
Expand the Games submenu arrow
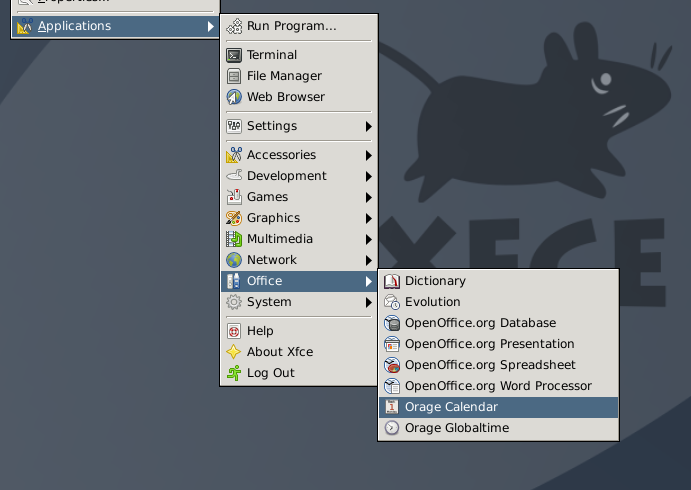369,197
